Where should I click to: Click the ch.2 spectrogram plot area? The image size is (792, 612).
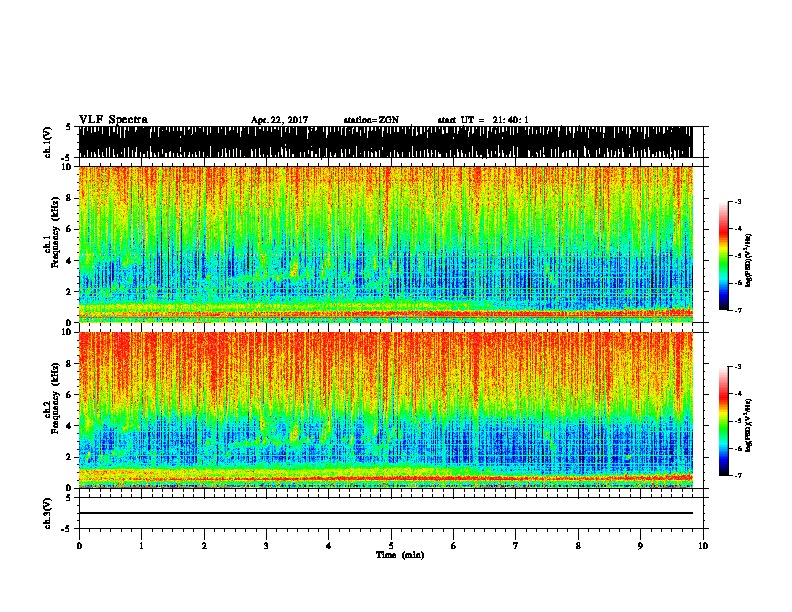[385, 410]
